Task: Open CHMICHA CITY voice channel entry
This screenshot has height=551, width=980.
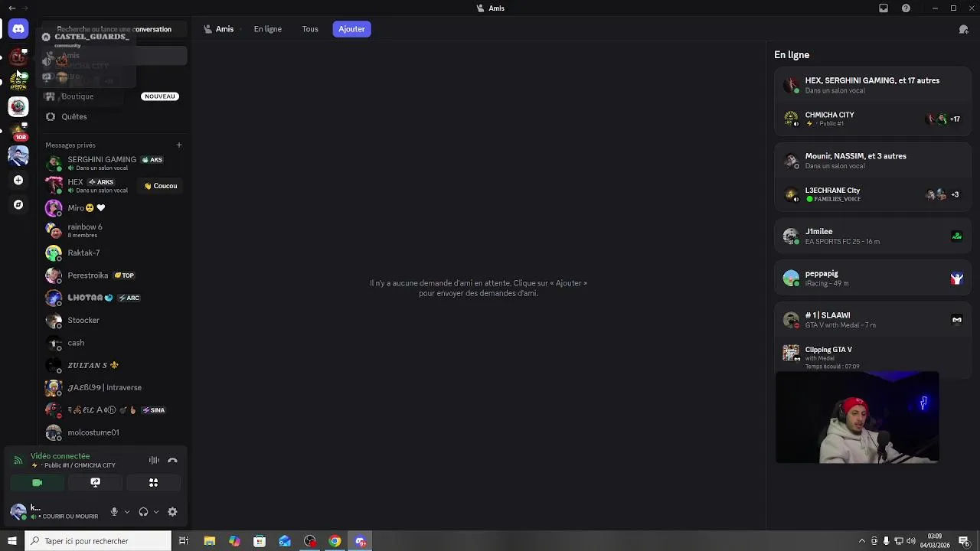Action: (x=873, y=119)
